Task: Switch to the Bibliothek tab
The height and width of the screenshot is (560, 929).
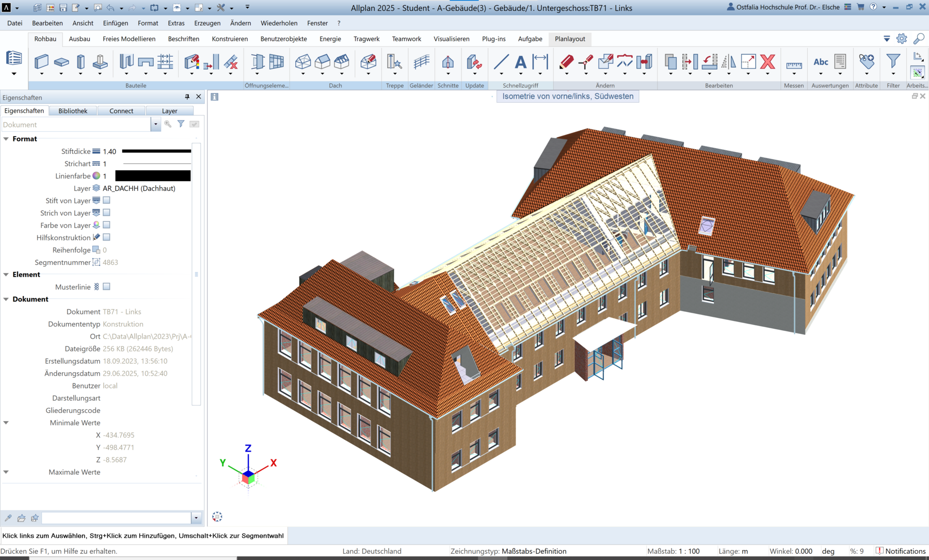Action: [73, 111]
